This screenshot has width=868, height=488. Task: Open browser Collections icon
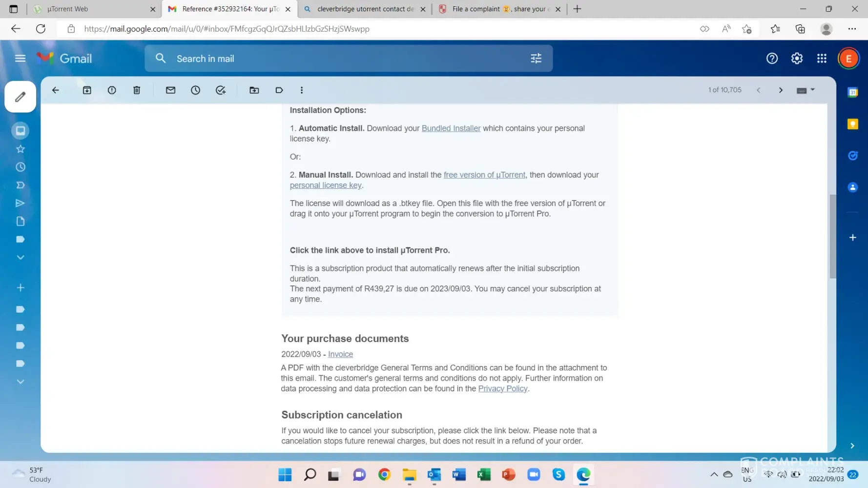(x=800, y=29)
